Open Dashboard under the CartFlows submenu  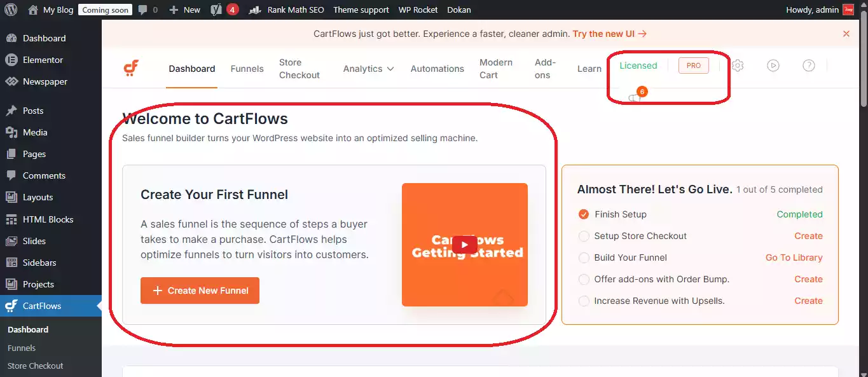point(28,329)
